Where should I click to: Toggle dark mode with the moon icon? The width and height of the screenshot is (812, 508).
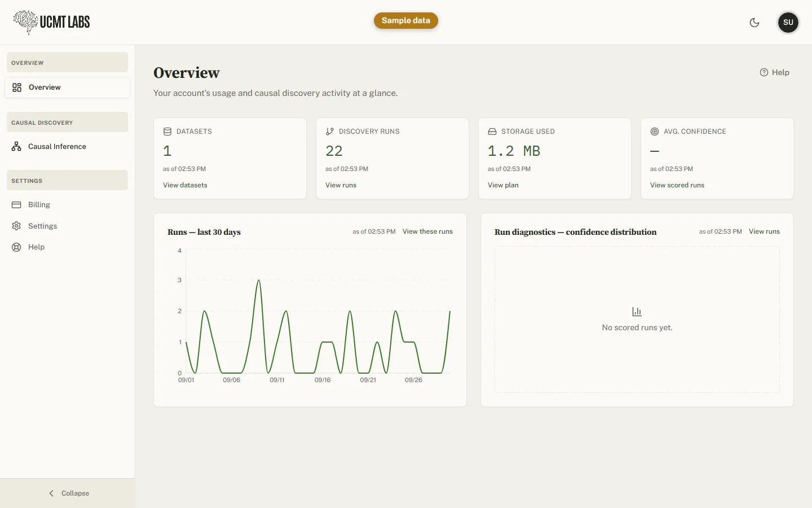[x=754, y=23]
